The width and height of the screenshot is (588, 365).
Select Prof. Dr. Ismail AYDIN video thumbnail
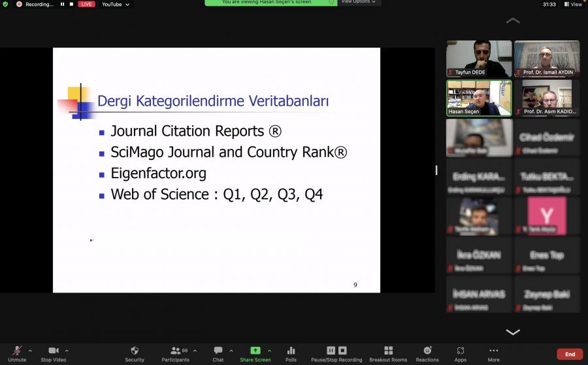547,59
